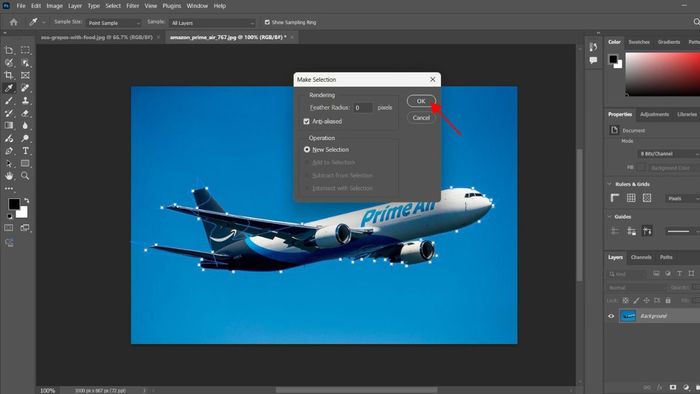This screenshot has width=700, height=394.
Task: Open the Select menu
Action: (x=113, y=6)
